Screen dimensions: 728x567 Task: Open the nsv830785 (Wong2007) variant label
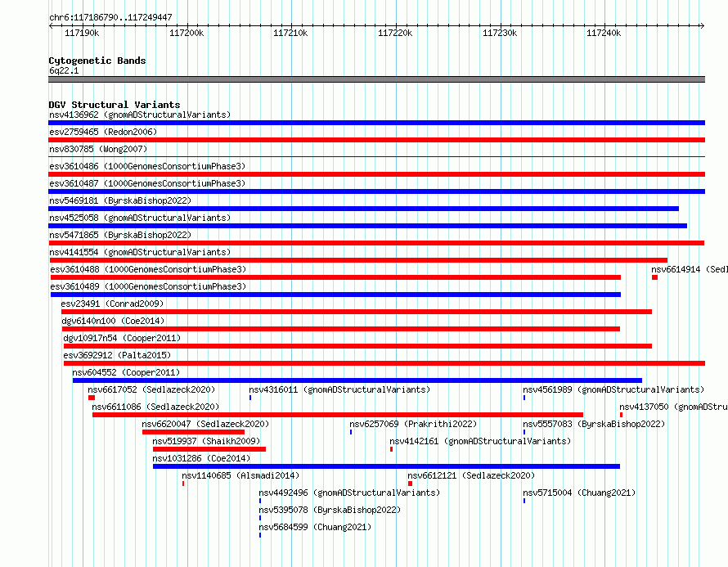click(98, 149)
